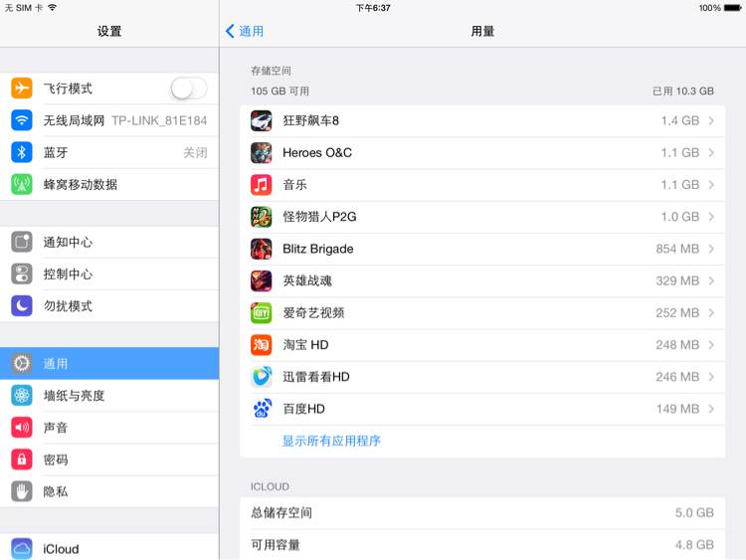Open the 隐私 settings row

tap(109, 491)
